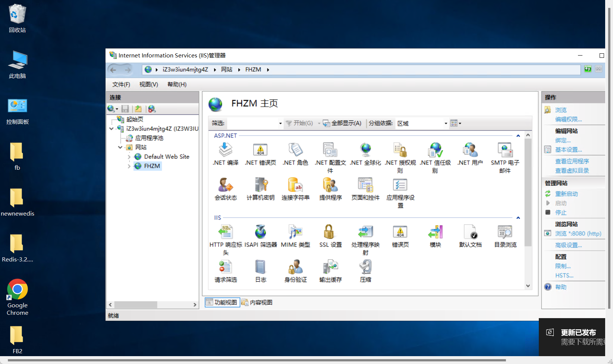This screenshot has height=364, width=613.
Task: Click 绑定... link
Action: [x=563, y=141]
